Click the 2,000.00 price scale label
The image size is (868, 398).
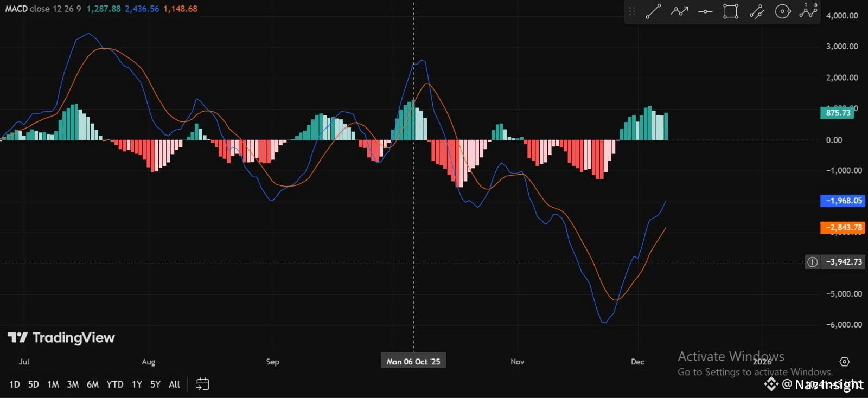(842, 78)
